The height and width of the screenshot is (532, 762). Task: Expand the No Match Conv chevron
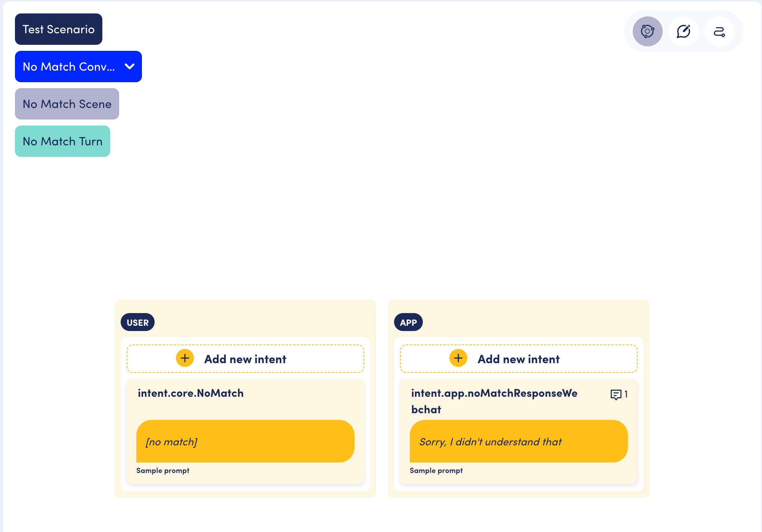click(130, 66)
